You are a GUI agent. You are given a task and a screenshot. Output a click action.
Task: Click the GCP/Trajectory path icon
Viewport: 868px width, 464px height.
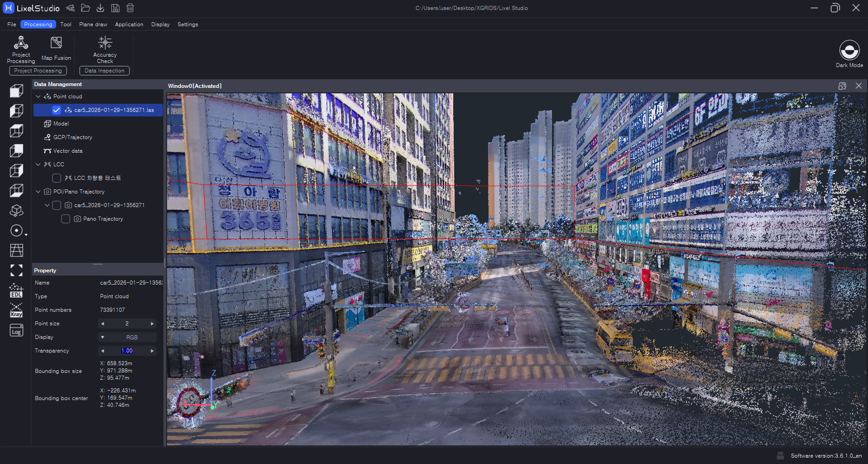(x=47, y=137)
